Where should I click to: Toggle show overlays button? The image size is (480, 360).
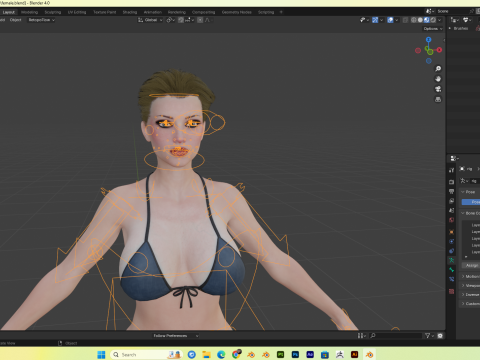pos(390,20)
